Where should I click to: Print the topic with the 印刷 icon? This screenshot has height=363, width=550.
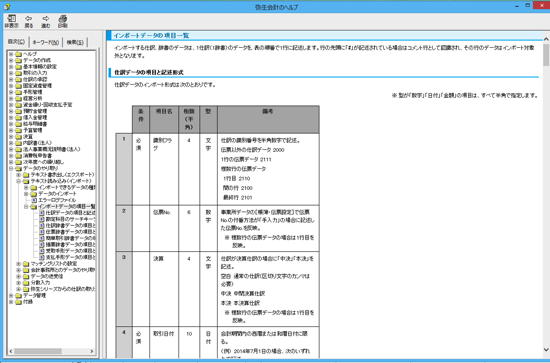click(63, 19)
